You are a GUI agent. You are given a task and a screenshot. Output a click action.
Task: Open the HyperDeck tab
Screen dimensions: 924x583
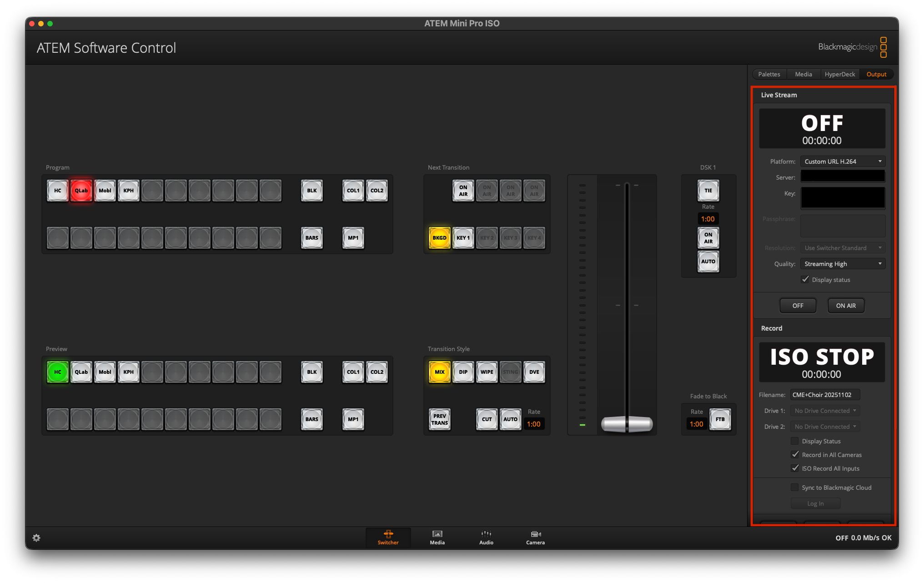coord(839,74)
